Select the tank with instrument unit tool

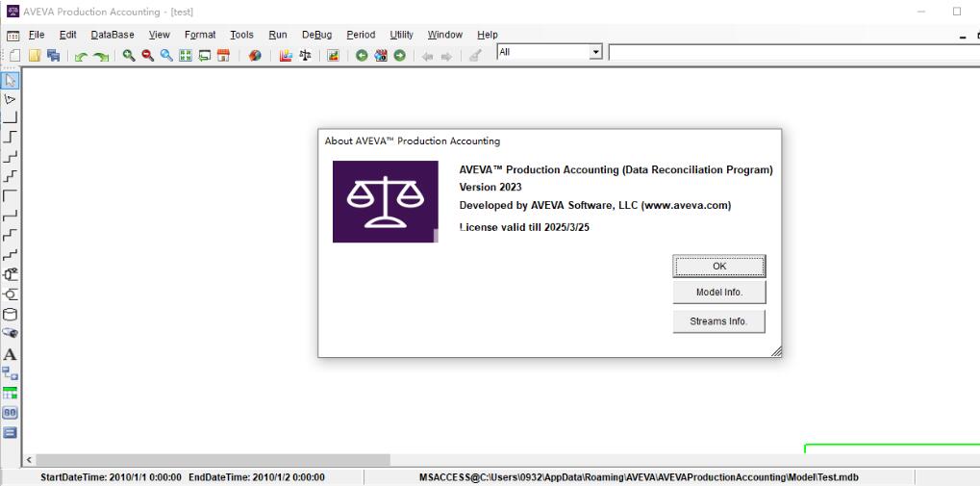click(x=10, y=274)
